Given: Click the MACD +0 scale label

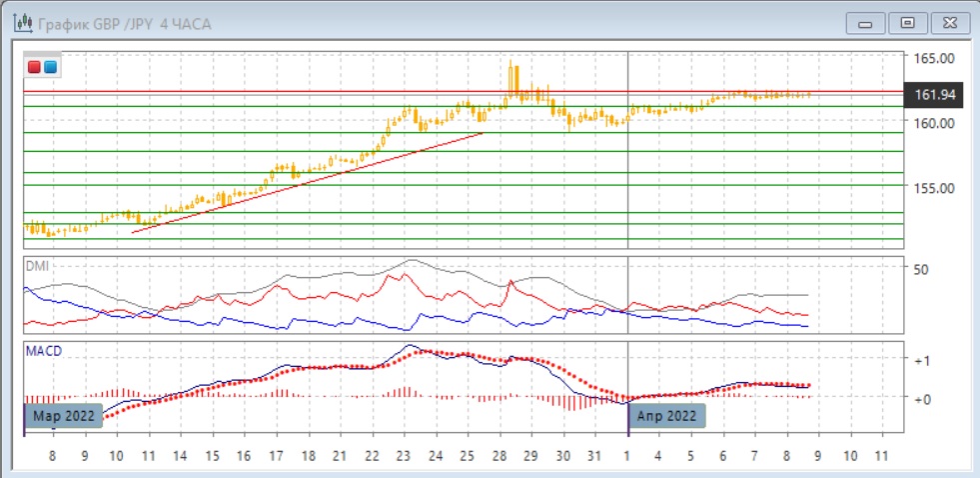Looking at the screenshot, I should tap(923, 398).
